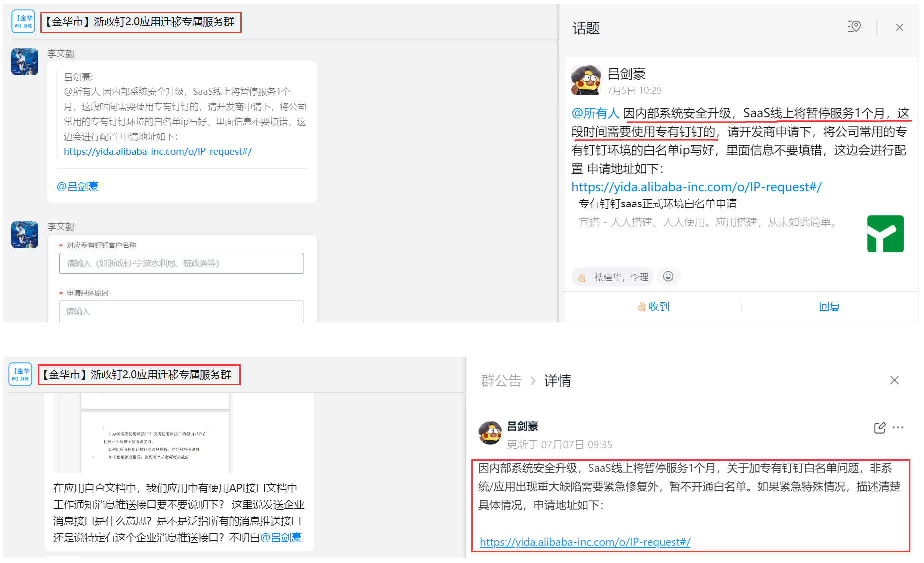Click the 回复 reply button
924x563 pixels.
[x=829, y=307]
